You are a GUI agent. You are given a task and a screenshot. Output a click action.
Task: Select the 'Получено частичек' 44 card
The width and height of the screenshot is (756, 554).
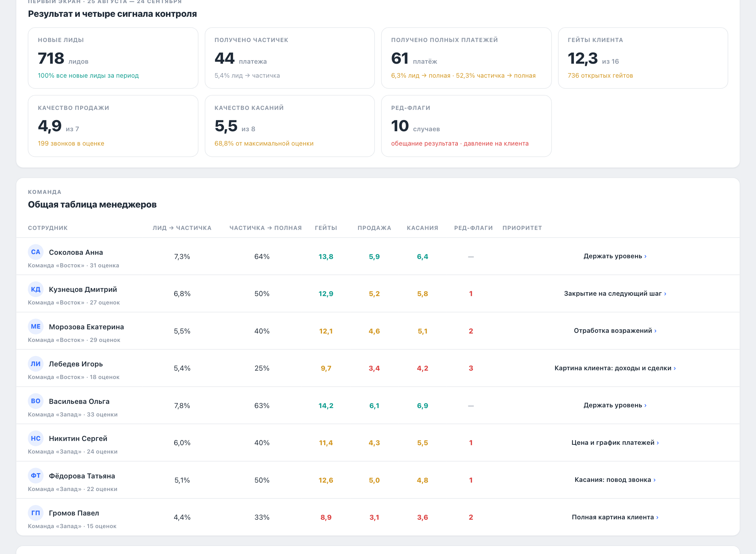tap(290, 58)
